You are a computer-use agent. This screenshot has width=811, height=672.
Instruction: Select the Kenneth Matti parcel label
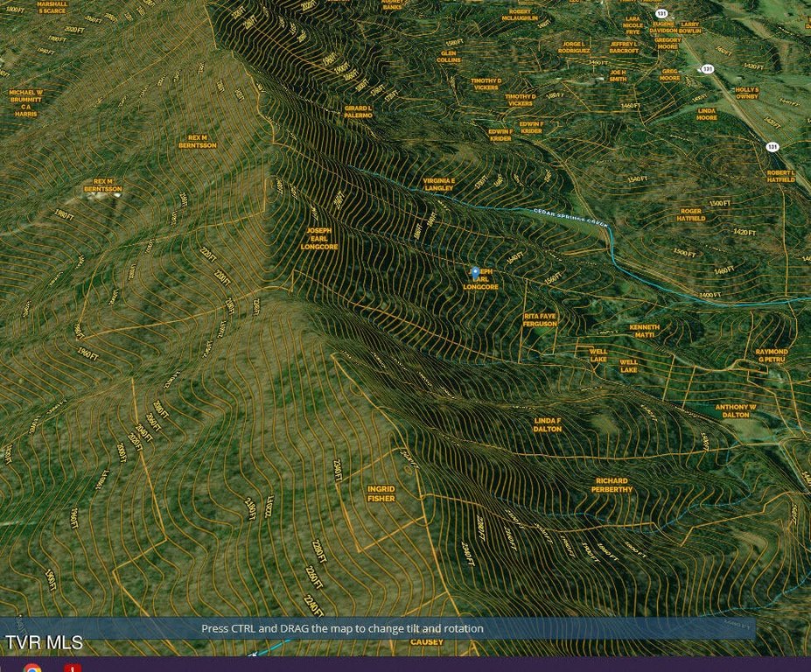pyautogui.click(x=644, y=331)
